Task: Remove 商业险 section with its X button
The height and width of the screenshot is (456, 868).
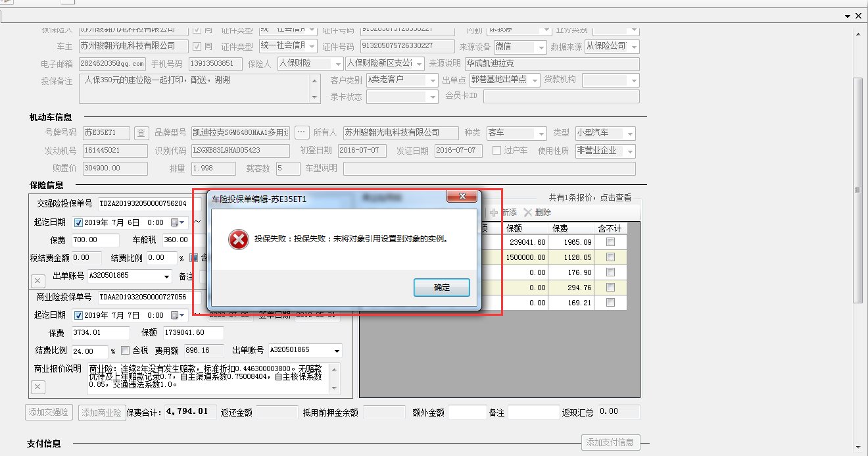Action: [x=37, y=386]
